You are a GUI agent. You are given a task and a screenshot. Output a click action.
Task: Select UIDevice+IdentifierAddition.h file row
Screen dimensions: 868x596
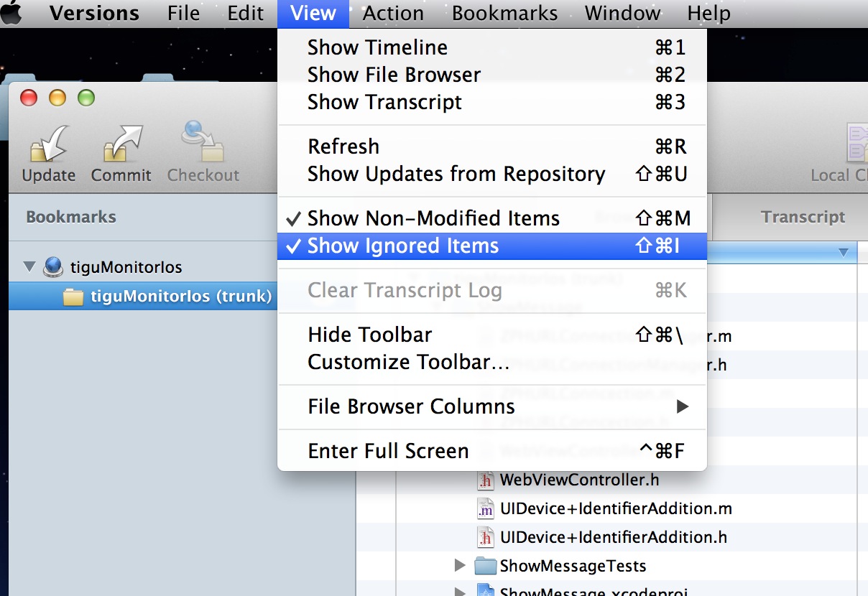tap(612, 537)
